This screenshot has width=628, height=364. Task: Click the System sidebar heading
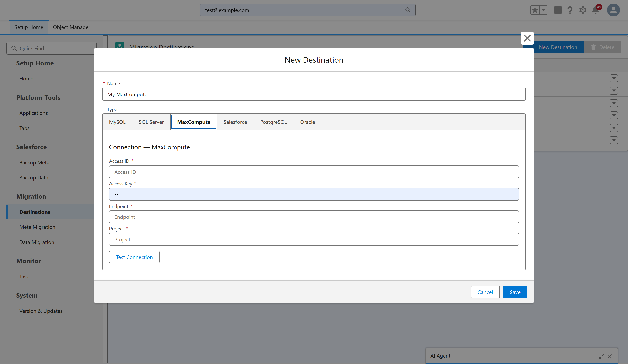coord(27,295)
